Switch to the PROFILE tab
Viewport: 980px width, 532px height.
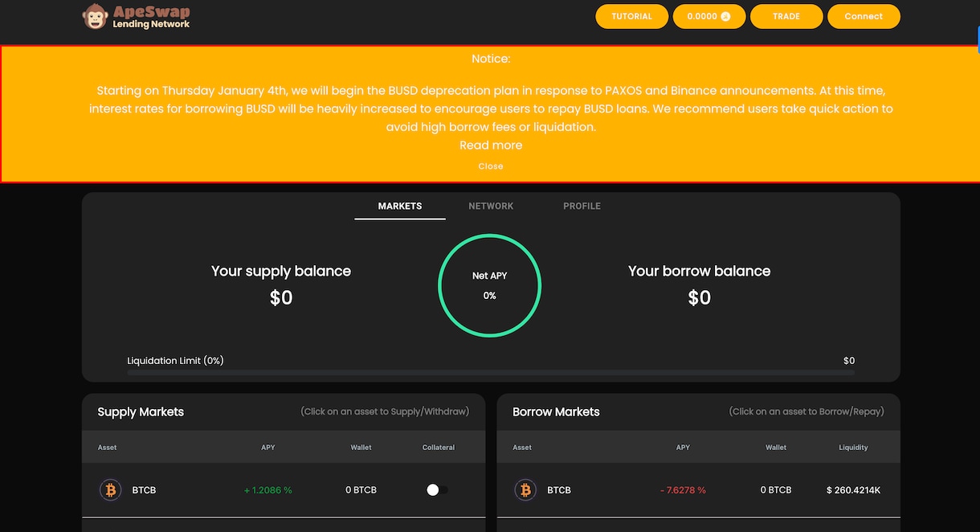point(582,207)
